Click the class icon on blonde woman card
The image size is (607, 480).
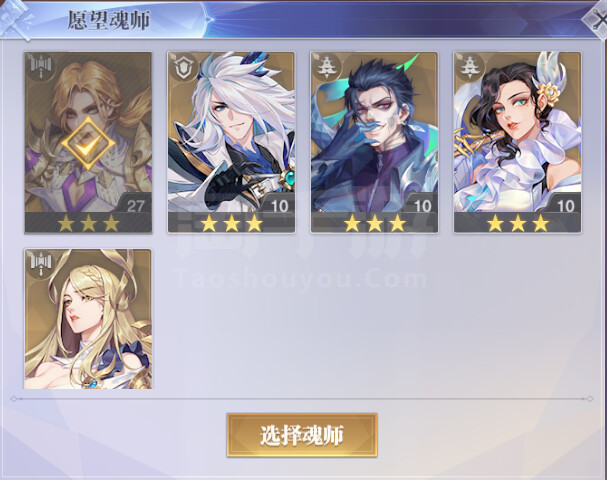40,264
